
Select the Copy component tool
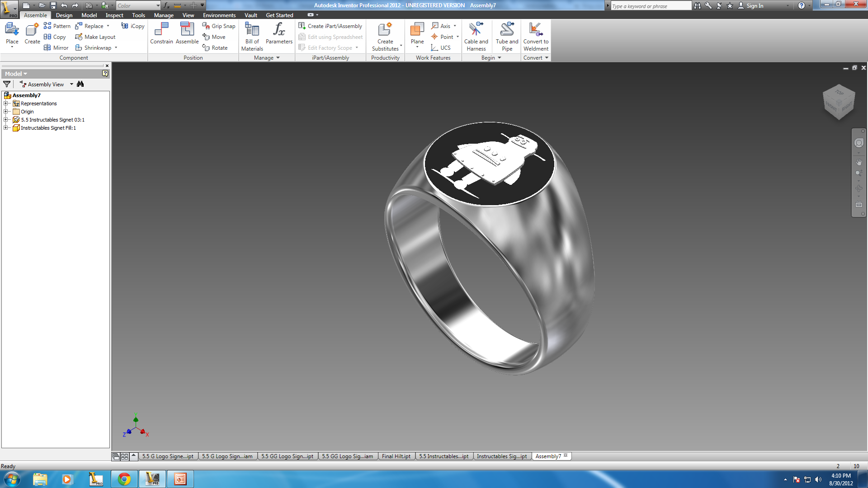[55, 37]
